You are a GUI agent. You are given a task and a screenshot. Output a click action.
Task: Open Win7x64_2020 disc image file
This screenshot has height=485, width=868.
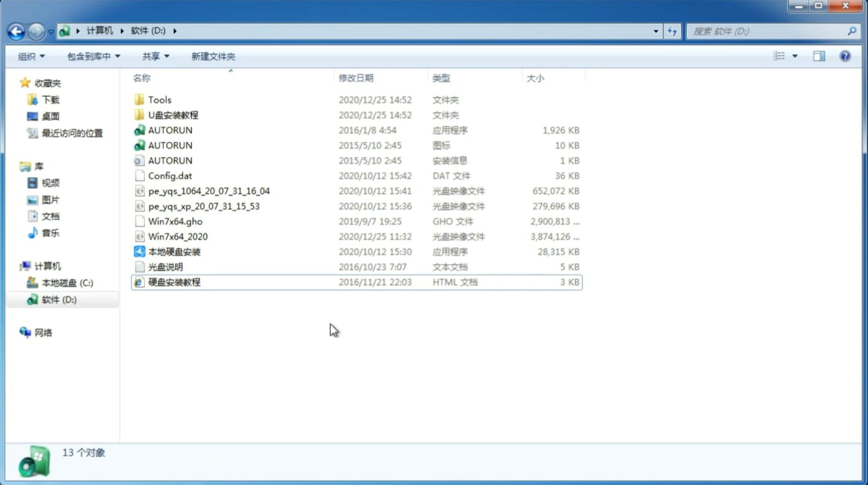coord(177,237)
